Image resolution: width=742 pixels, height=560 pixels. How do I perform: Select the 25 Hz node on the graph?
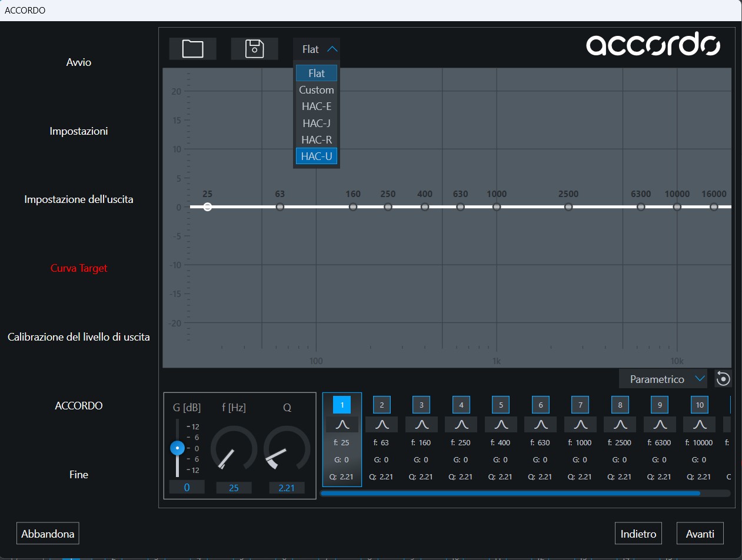(x=207, y=206)
